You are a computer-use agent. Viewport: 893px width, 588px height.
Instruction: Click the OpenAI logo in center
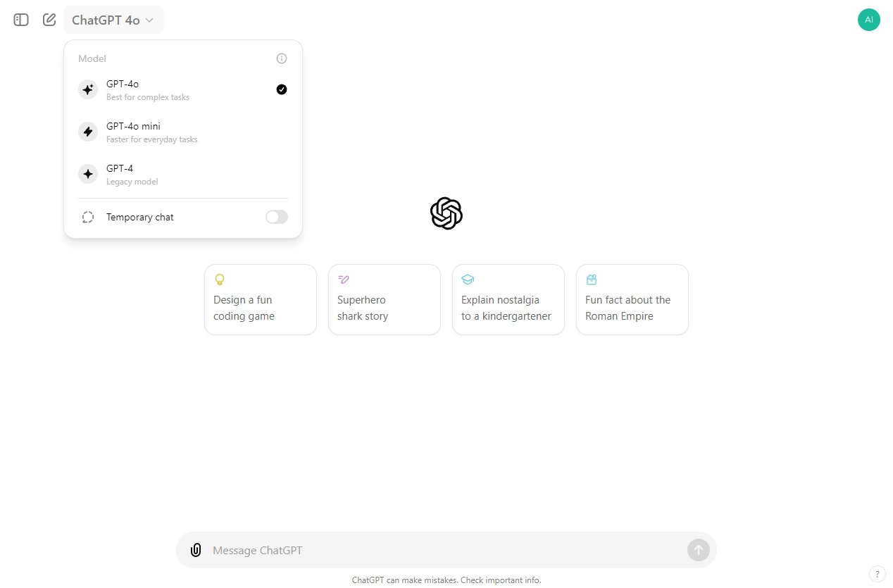(x=446, y=213)
